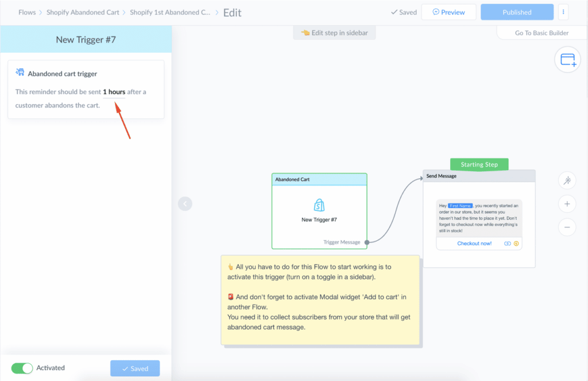Click the Edit page title
Viewport: 588px width, 381px height.
[x=232, y=13]
